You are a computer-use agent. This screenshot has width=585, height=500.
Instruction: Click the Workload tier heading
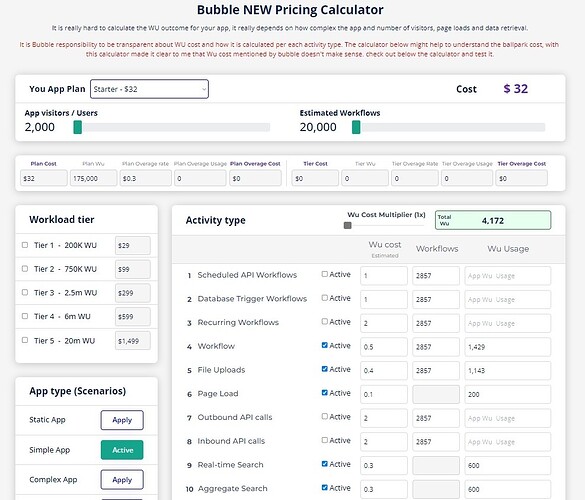click(x=62, y=219)
